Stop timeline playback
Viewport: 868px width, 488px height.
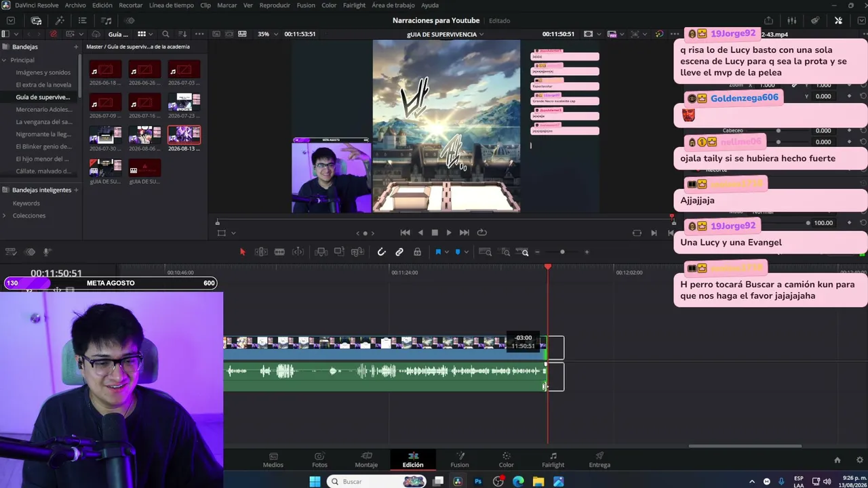435,232
